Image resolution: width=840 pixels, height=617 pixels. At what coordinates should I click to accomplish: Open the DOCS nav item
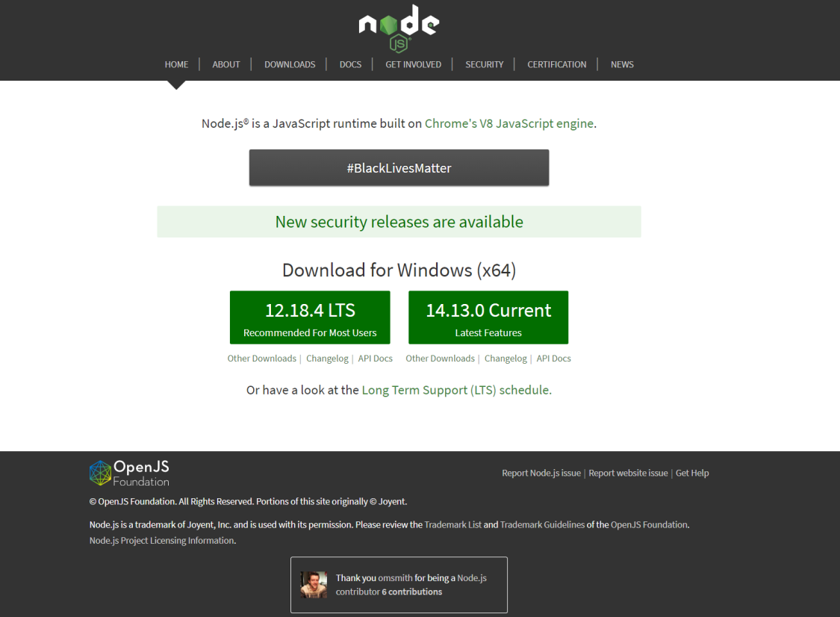pos(350,64)
